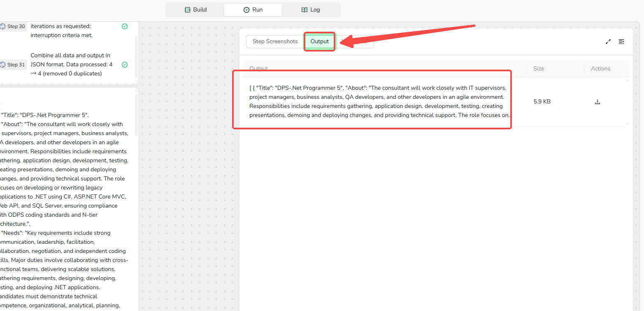Click the globe icon beside Step 30
Image resolution: width=644 pixels, height=311 pixels.
pyautogui.click(x=3, y=26)
